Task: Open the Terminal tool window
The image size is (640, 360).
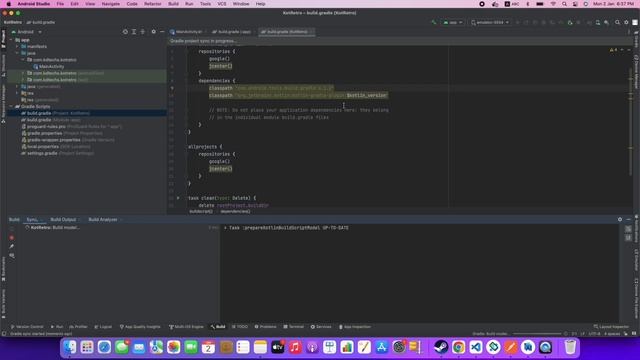Action: pos(293,327)
